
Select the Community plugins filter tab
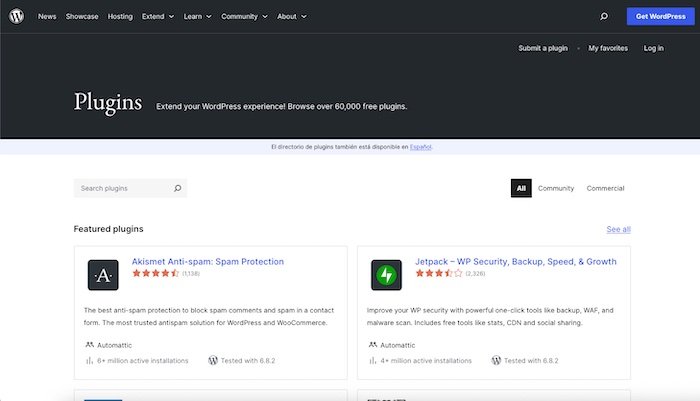pyautogui.click(x=556, y=188)
